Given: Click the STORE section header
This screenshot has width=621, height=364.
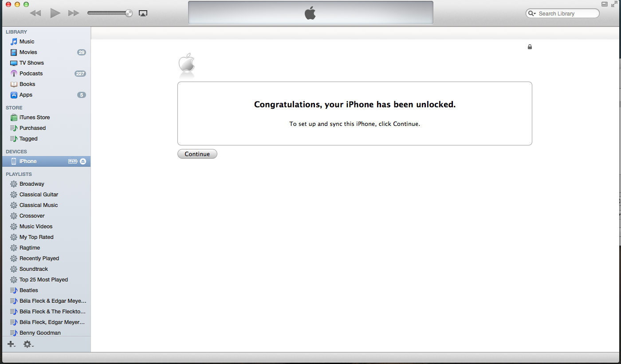Looking at the screenshot, I should click(x=14, y=108).
